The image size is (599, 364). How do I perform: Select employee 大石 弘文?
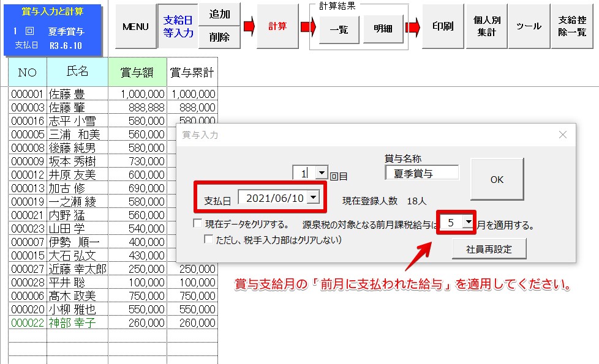(78, 255)
